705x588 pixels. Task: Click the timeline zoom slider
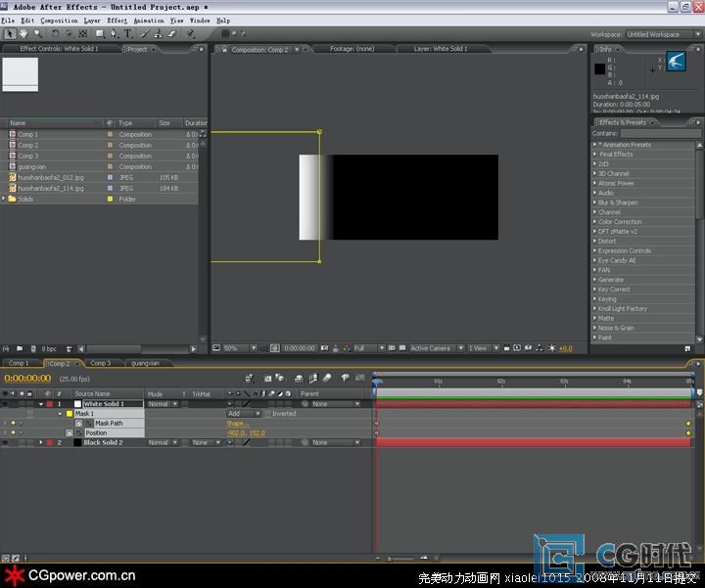point(401,559)
